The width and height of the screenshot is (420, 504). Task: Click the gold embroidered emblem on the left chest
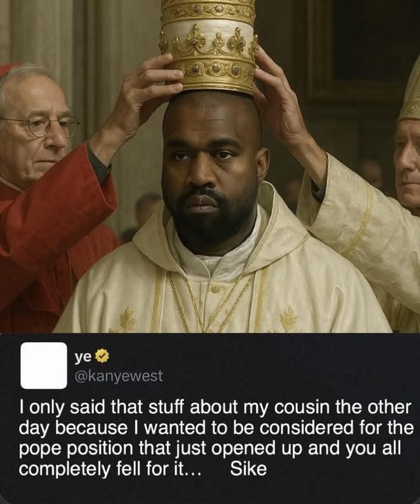[128, 319]
